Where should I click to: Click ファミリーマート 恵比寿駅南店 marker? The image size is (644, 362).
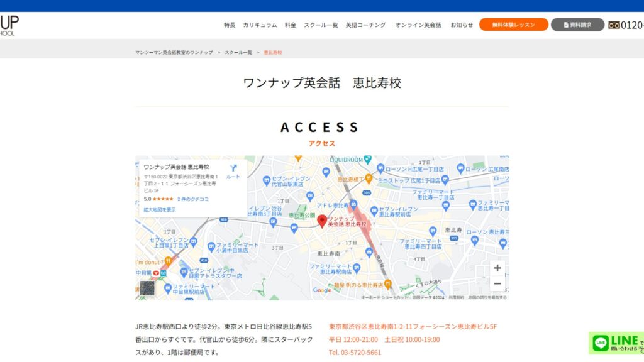357,268
